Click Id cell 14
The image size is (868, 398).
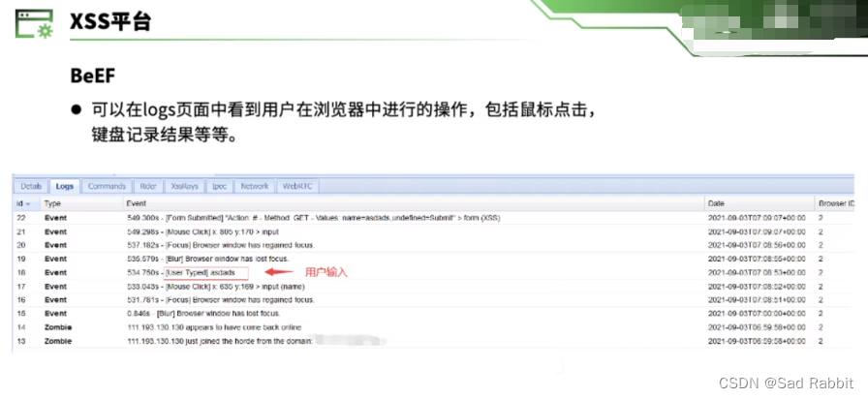(21, 327)
